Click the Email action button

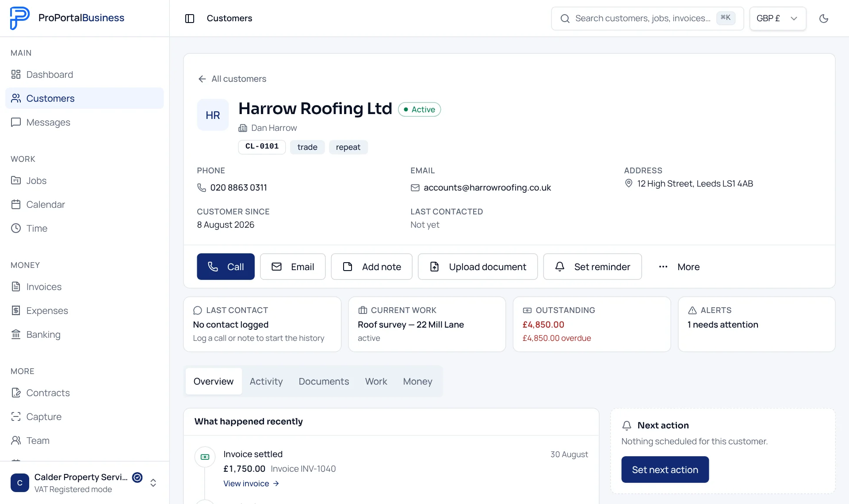pos(293,267)
